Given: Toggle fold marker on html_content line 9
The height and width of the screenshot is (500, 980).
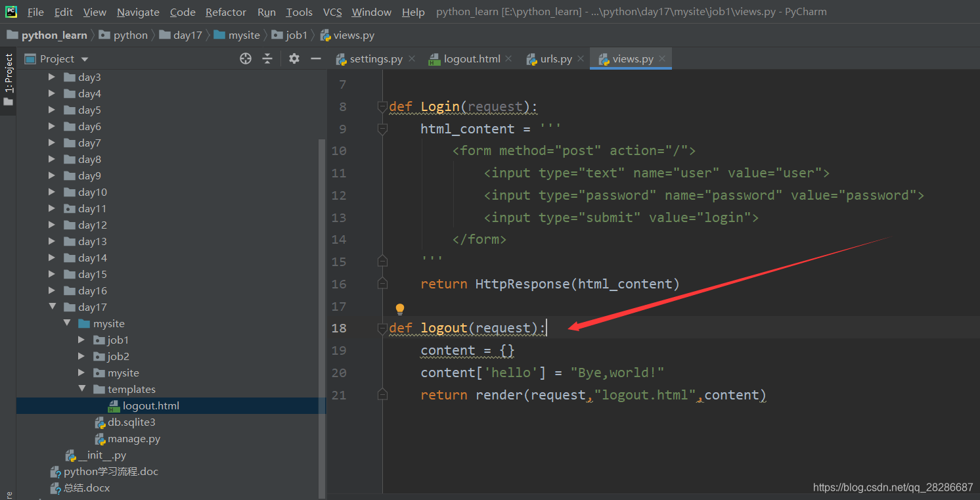Looking at the screenshot, I should tap(382, 129).
